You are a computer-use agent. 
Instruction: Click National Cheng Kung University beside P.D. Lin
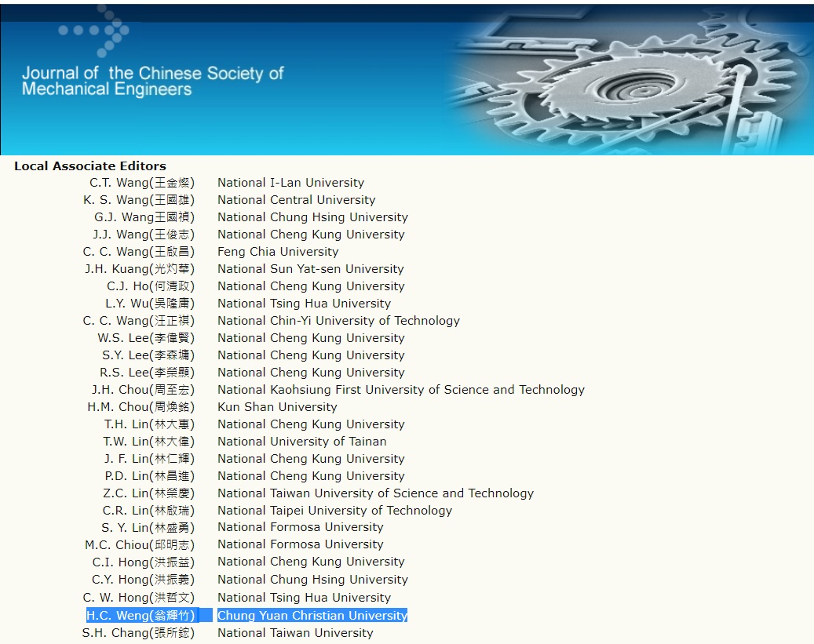[311, 476]
